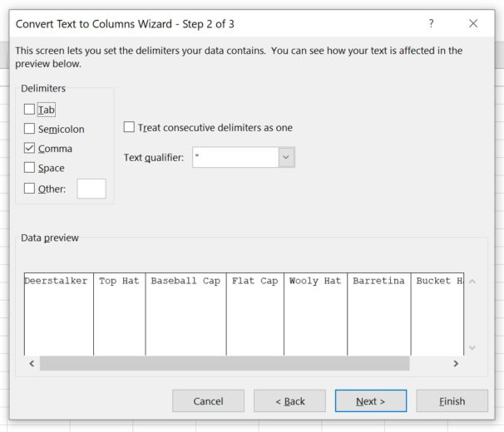Screen dimensions: 504x432
Task: Proceed with the Next button
Action: [x=370, y=401]
